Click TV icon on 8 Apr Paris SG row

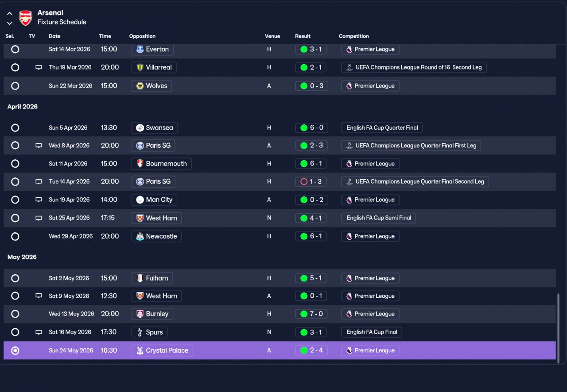click(x=39, y=146)
